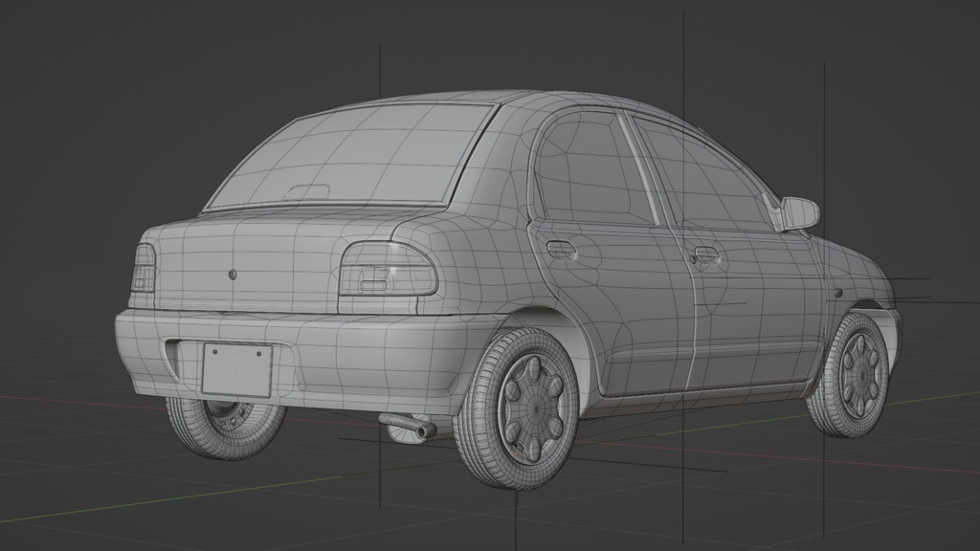Click the round side marker on the front fender
Viewport: 980px width, 551px height.
pyautogui.click(x=837, y=293)
